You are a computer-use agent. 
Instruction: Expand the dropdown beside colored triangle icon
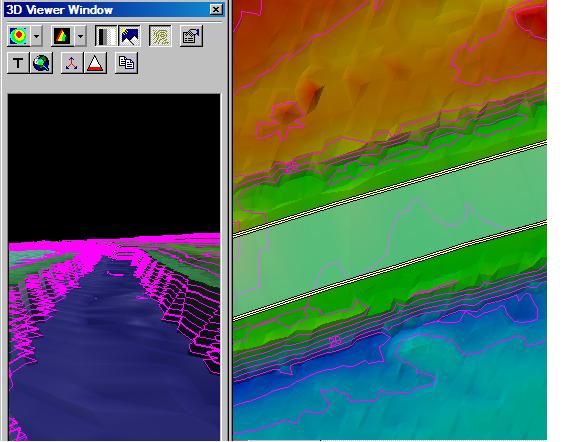(80, 36)
